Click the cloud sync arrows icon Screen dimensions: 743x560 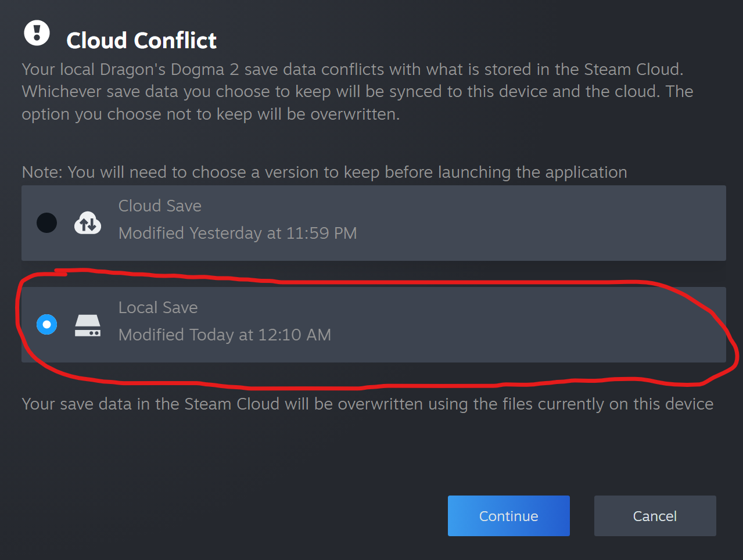[x=88, y=223]
